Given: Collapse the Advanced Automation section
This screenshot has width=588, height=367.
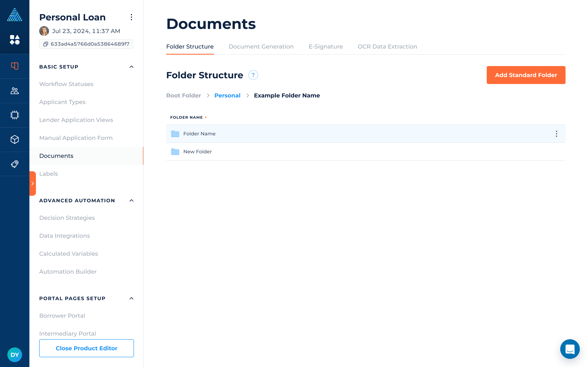Looking at the screenshot, I should pyautogui.click(x=131, y=200).
